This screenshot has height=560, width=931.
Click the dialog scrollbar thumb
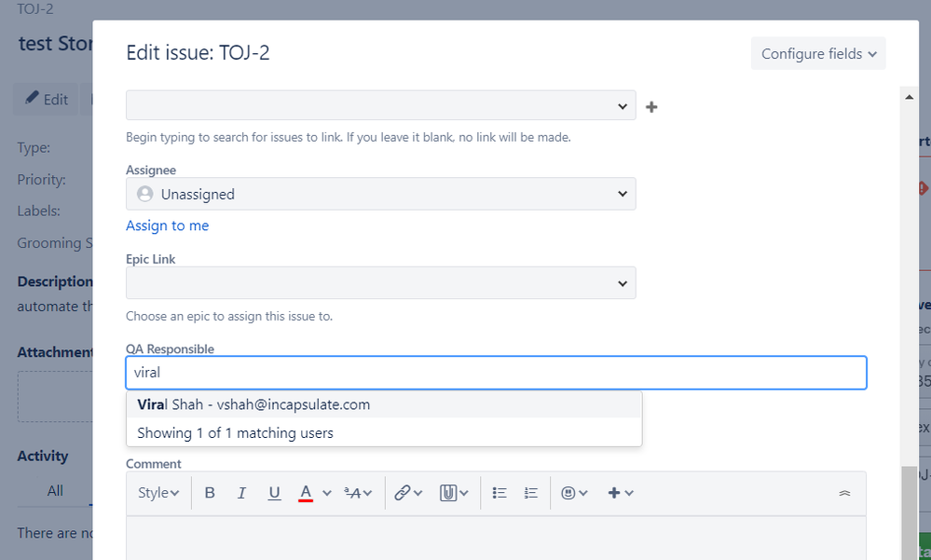[x=909, y=513]
